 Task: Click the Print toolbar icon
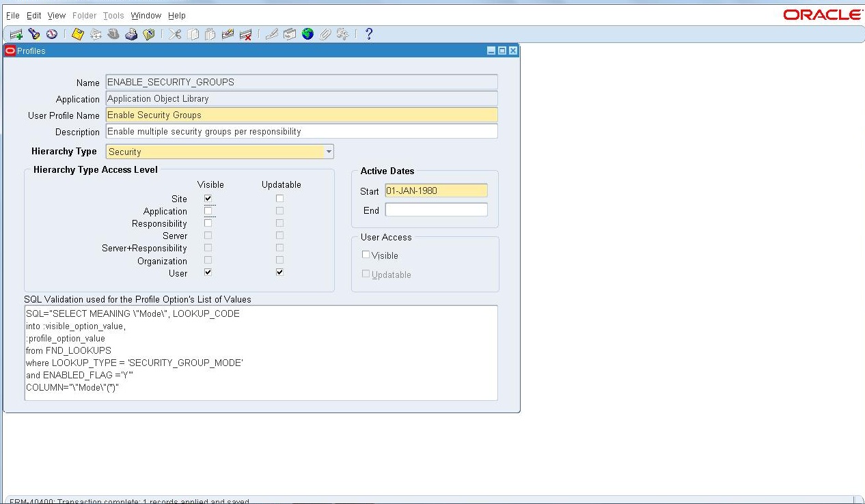click(131, 33)
